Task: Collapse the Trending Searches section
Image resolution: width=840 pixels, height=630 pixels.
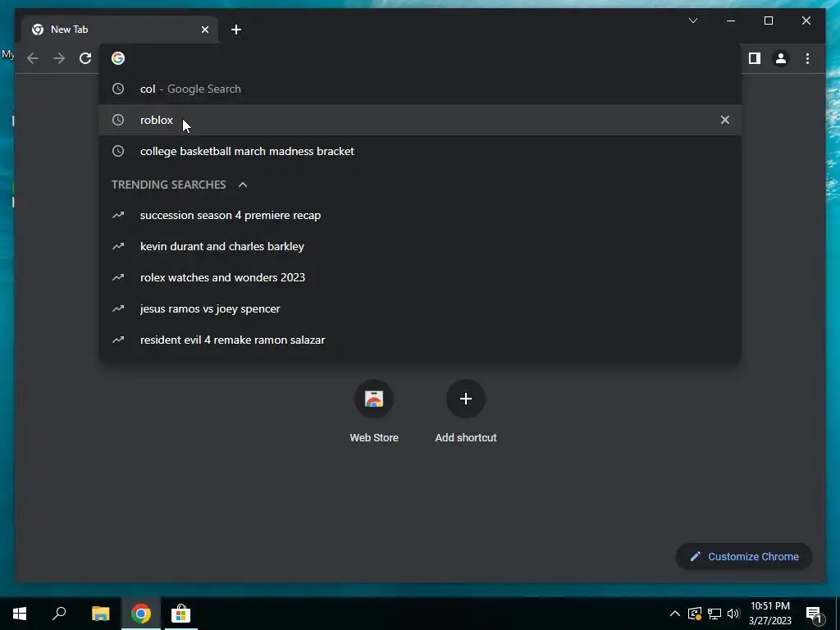Action: [243, 185]
